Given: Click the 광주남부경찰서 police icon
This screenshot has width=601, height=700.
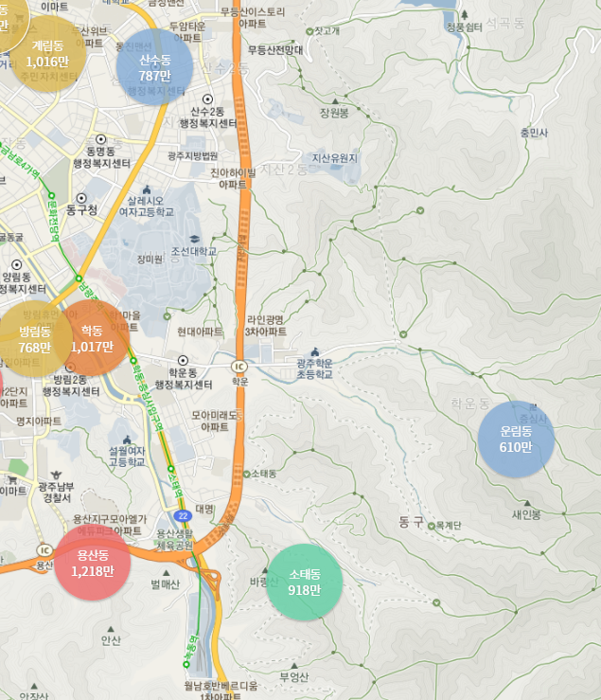Looking at the screenshot, I should (x=56, y=475).
